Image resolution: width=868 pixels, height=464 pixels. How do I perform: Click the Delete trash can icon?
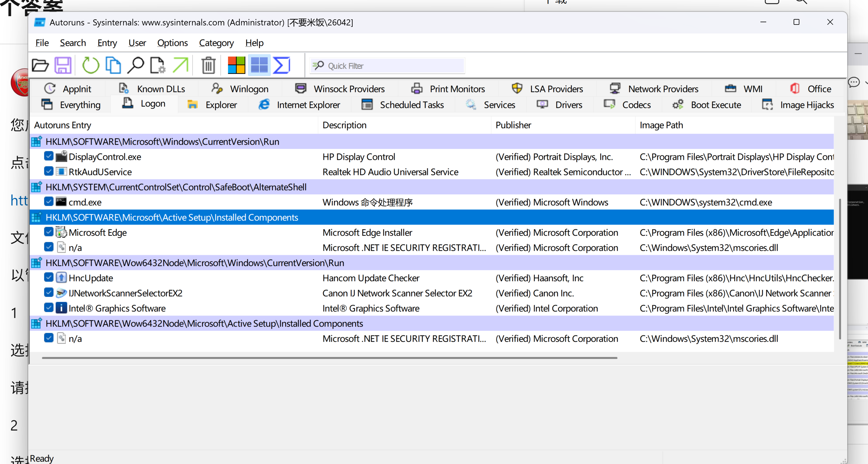(x=208, y=65)
